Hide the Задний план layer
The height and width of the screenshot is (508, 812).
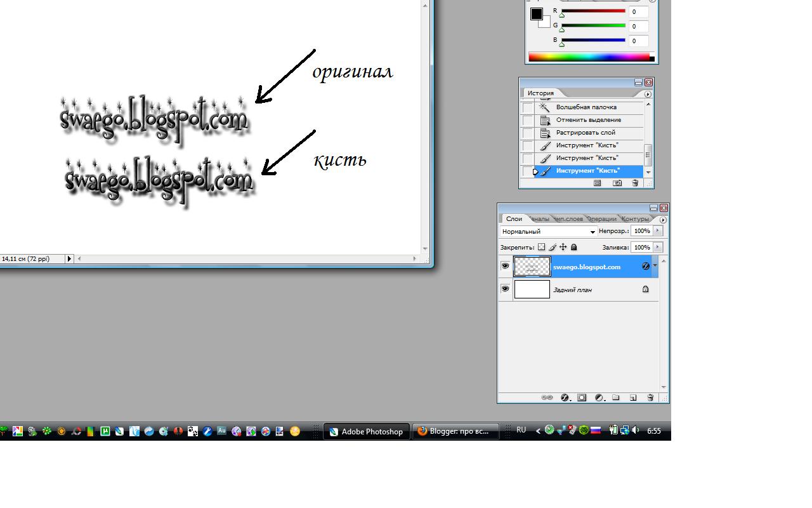(x=505, y=289)
